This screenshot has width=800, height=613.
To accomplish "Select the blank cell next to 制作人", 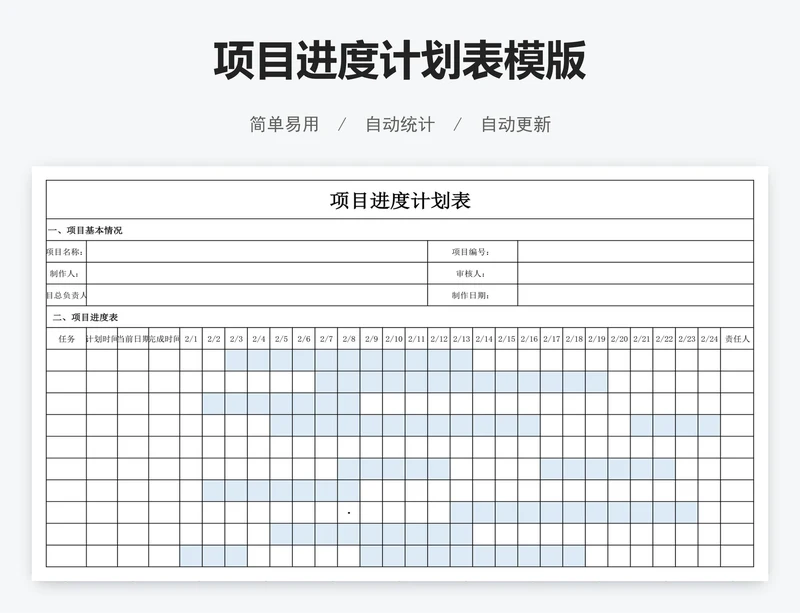I will pos(257,273).
